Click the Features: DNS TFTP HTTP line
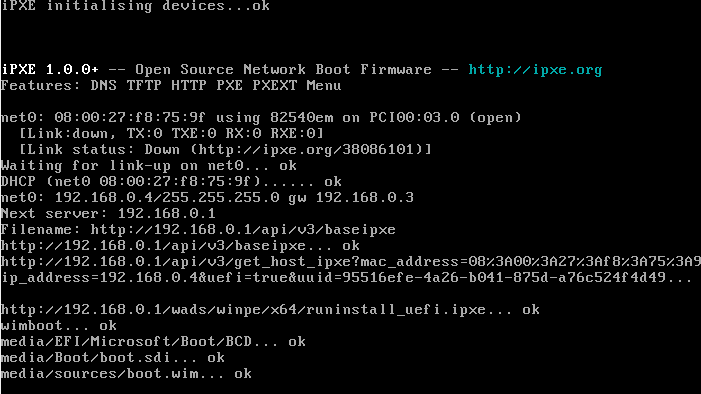Screen dimensions: 701x394 tap(171, 85)
